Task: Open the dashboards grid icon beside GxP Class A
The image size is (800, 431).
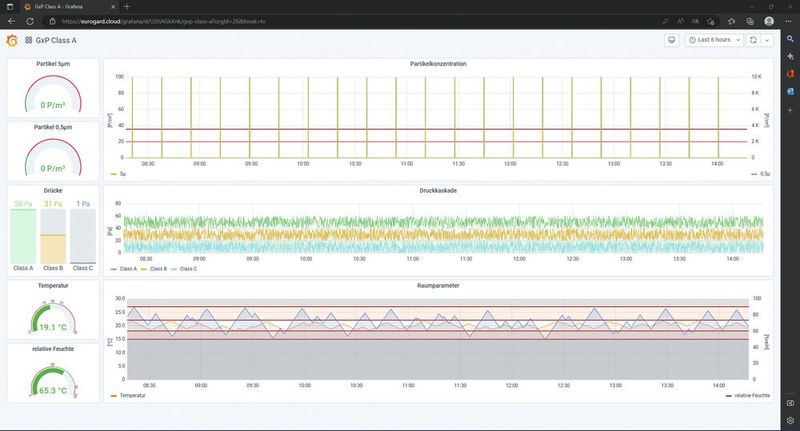Action: [29, 40]
